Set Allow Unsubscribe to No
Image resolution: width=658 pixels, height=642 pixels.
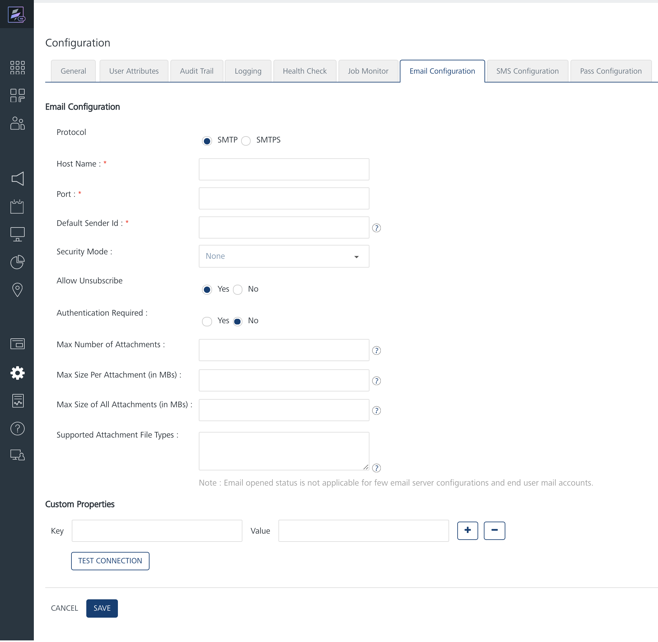(x=238, y=290)
